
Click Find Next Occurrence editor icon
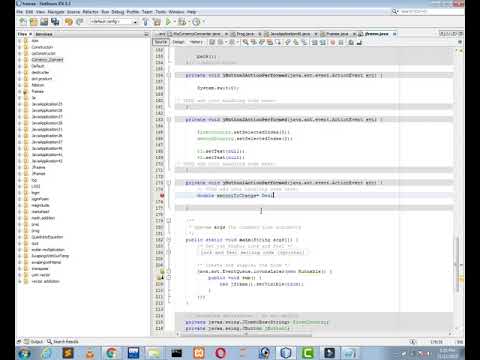coord(262,42)
